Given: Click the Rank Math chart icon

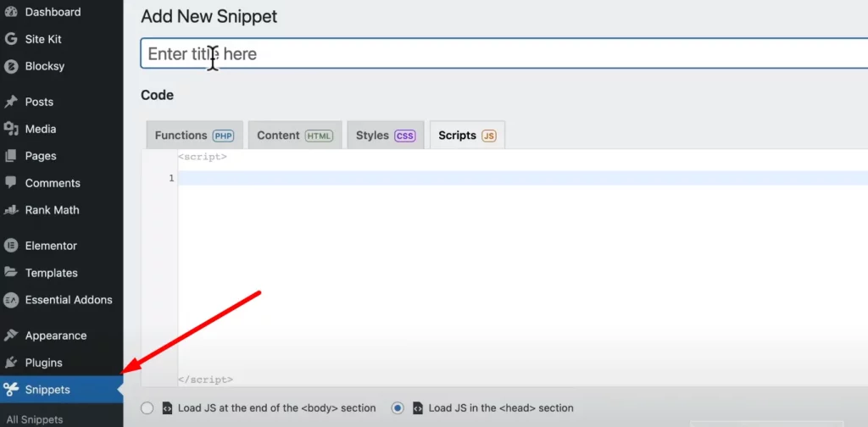Looking at the screenshot, I should pos(11,210).
